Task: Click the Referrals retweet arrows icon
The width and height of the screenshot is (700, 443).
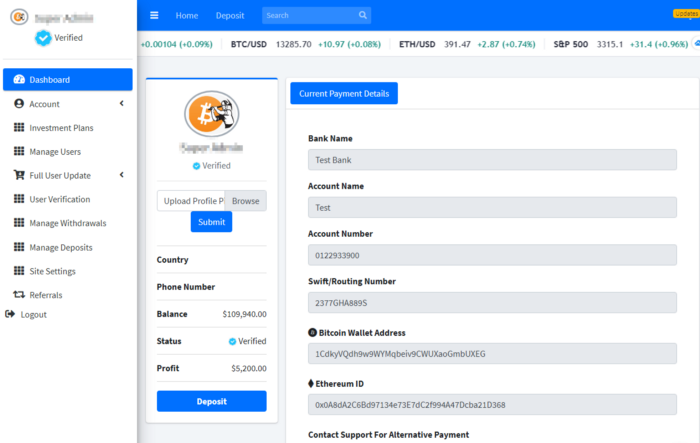Action: point(19,294)
